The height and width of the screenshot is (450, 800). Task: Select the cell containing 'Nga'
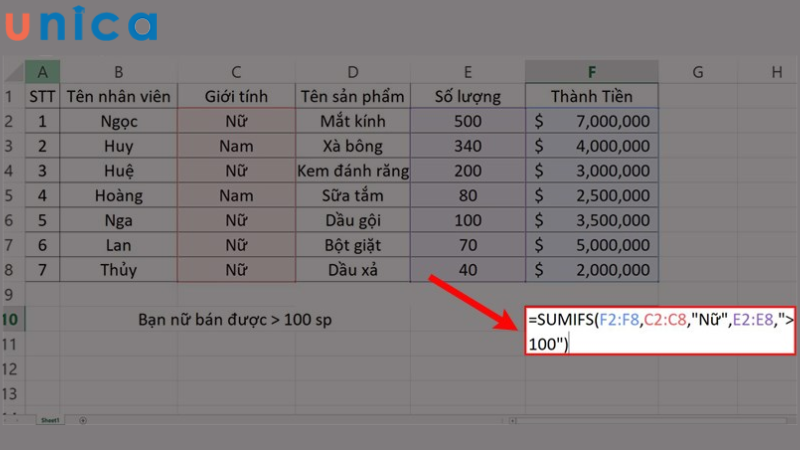point(118,220)
